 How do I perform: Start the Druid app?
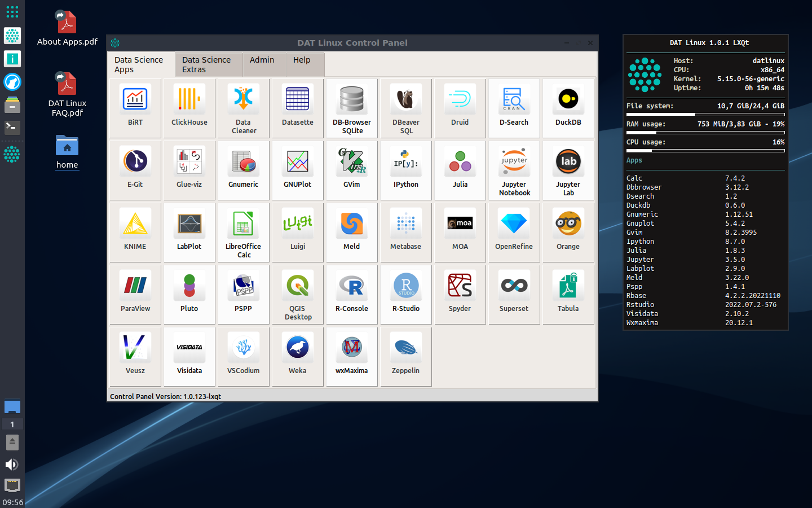pos(460,108)
